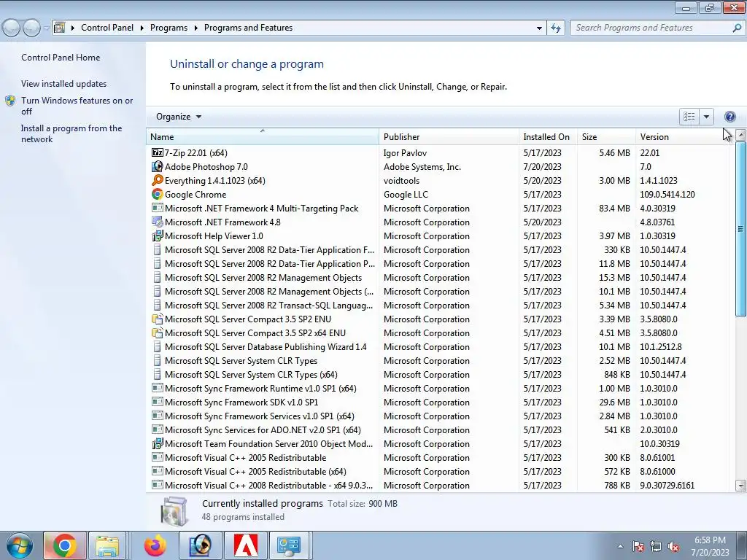Open Install a program from the network
The width and height of the screenshot is (747, 560).
pyautogui.click(x=71, y=134)
